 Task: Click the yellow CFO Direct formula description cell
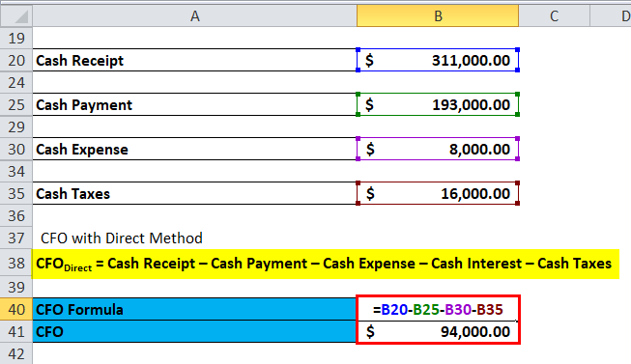[x=326, y=264]
